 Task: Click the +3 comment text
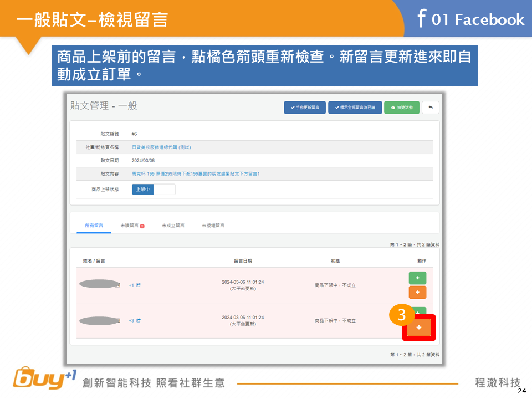(x=131, y=320)
